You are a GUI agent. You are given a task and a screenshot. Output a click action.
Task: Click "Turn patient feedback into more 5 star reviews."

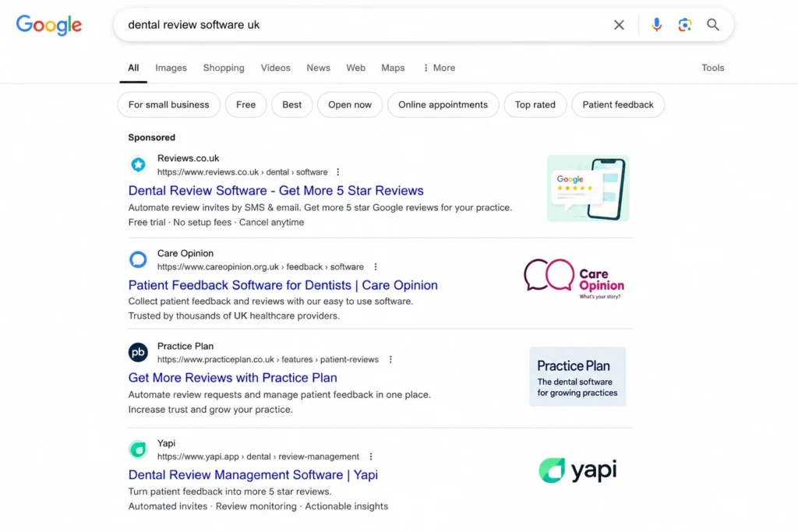click(x=230, y=491)
